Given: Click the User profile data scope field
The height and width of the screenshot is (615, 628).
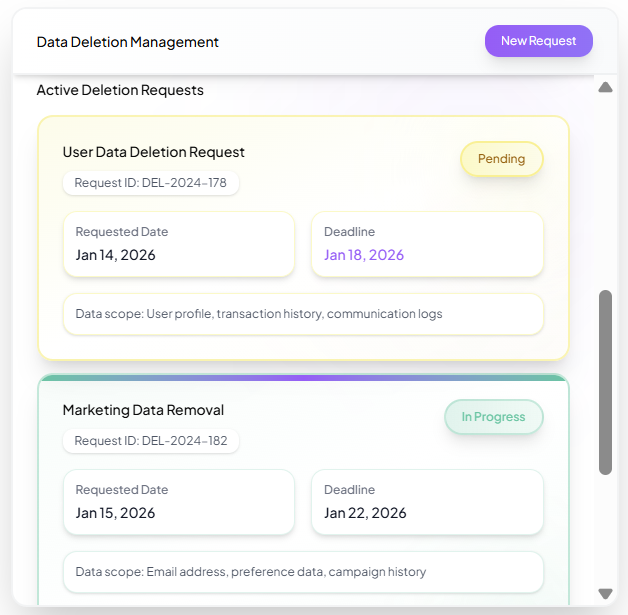Looking at the screenshot, I should pos(303,314).
